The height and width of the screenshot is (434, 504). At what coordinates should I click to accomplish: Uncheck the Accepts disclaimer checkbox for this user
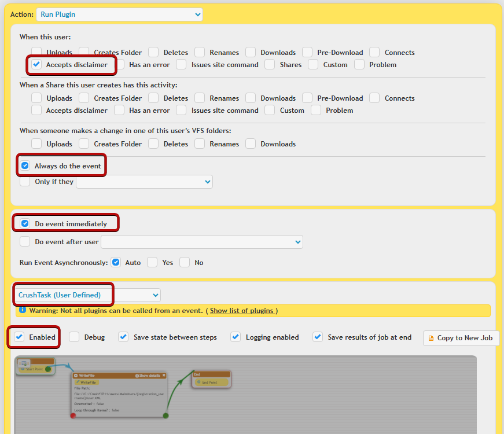point(36,65)
